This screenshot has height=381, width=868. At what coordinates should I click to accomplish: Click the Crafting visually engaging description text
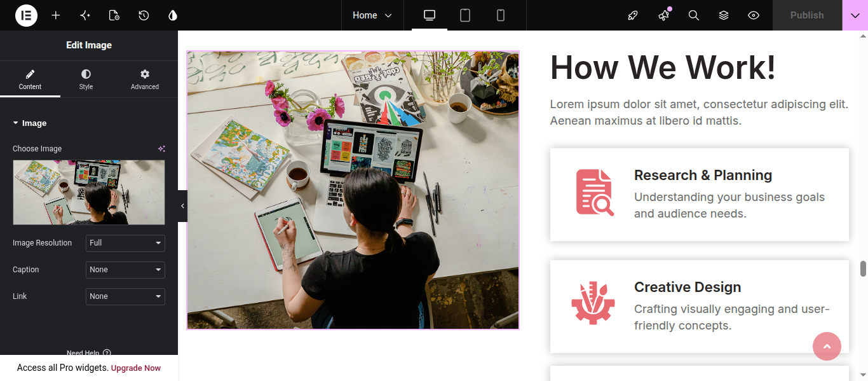[x=732, y=317]
